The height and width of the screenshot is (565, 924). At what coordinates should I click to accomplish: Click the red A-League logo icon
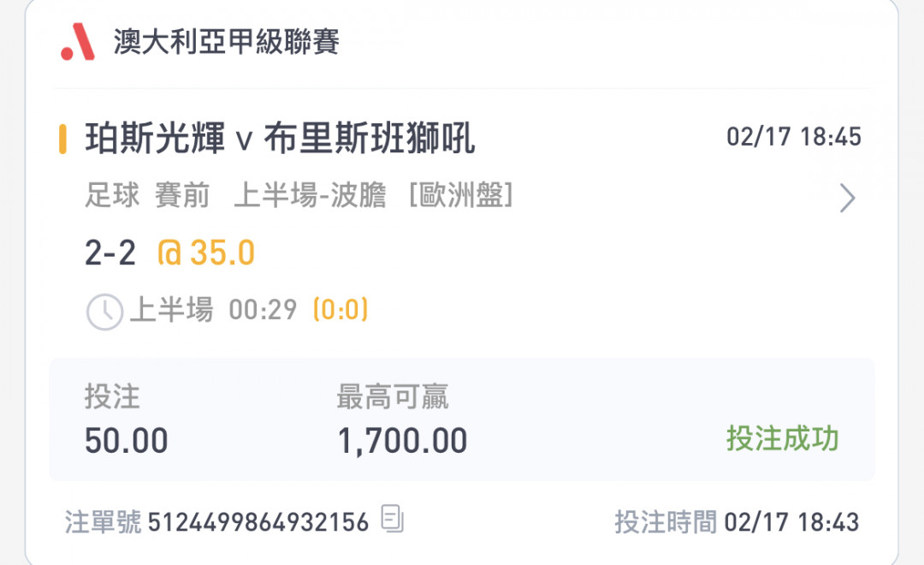tap(77, 42)
